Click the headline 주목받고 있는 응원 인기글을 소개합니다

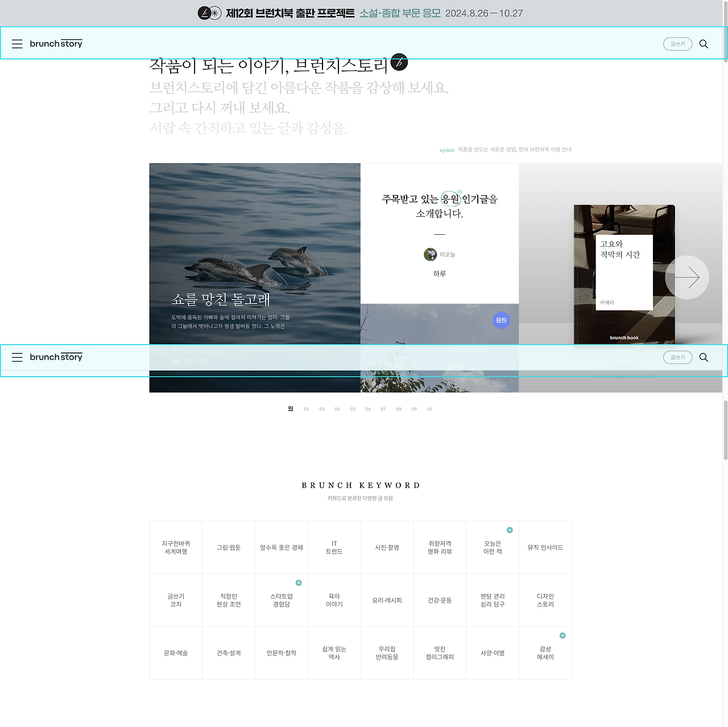[x=440, y=206]
